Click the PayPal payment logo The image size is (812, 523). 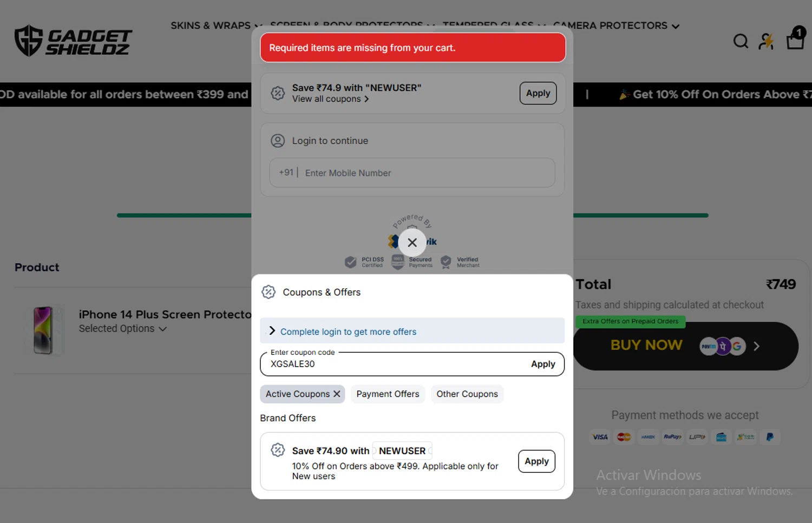pyautogui.click(x=770, y=437)
